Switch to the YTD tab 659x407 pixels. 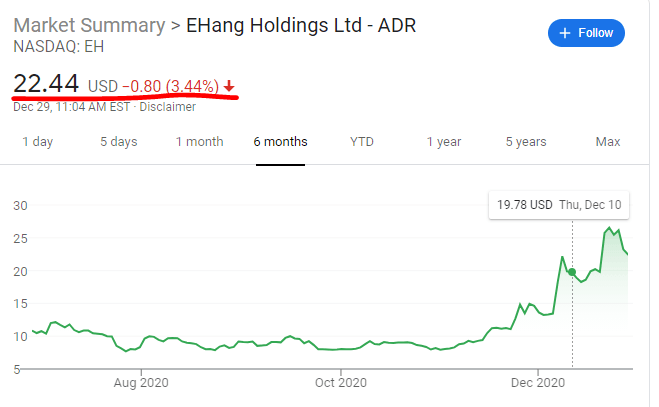click(362, 142)
